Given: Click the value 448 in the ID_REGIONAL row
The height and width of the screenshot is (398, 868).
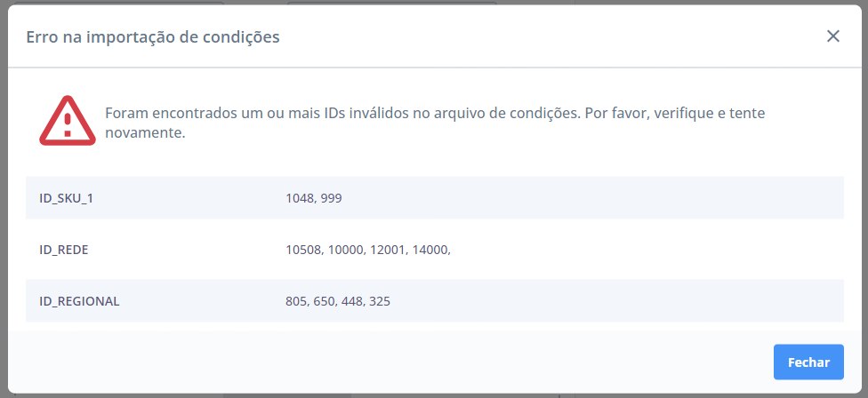Looking at the screenshot, I should coord(352,301).
